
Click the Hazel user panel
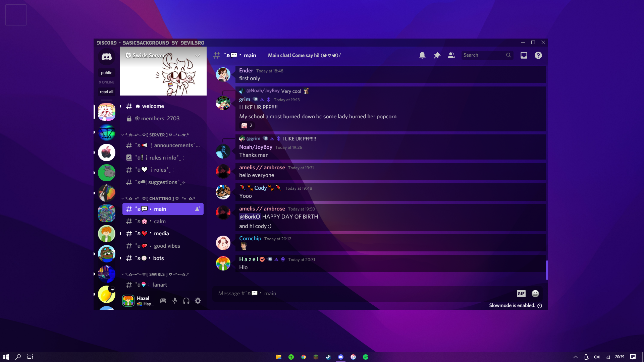point(139,301)
